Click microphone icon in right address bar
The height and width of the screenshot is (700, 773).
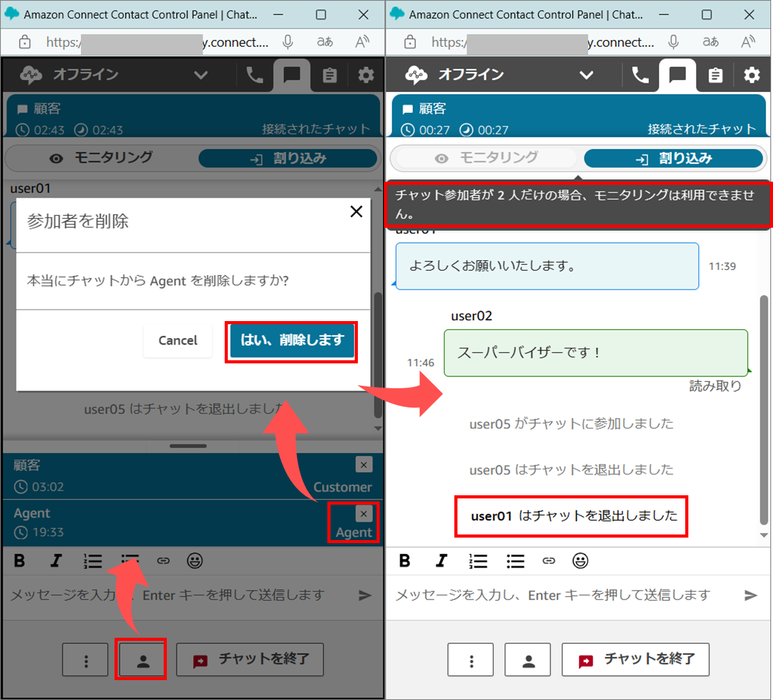click(673, 42)
